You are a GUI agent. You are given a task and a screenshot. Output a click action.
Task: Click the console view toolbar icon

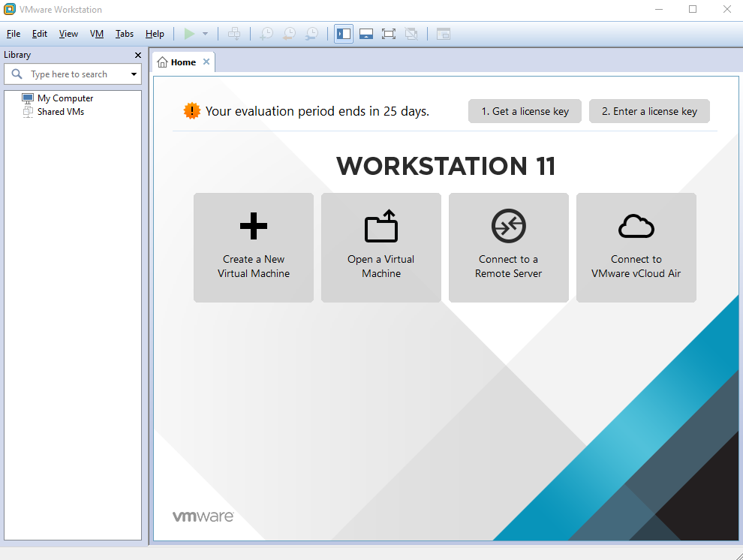coord(443,34)
